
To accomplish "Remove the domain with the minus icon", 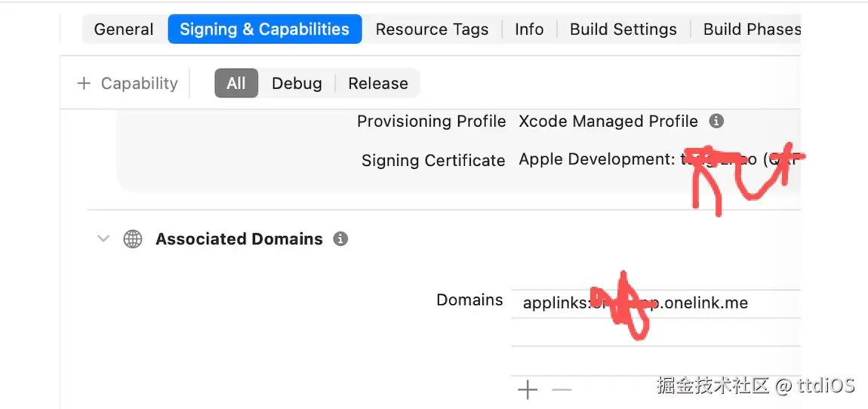I will coord(562,390).
